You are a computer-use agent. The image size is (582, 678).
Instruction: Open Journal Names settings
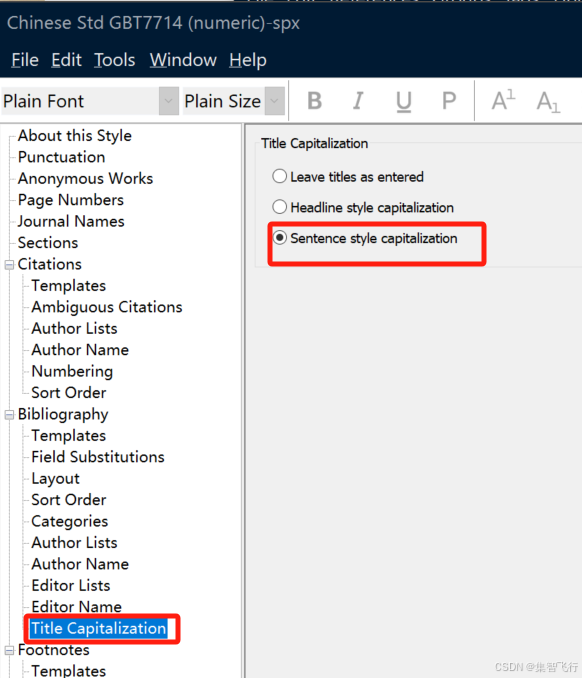click(71, 221)
